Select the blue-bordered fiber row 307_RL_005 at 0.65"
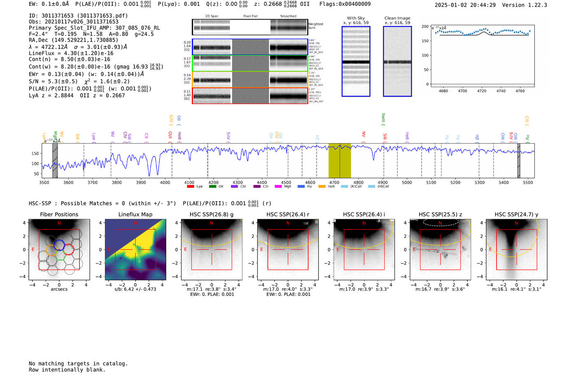Image resolution: width=576 pixels, height=392 pixels. click(x=250, y=47)
